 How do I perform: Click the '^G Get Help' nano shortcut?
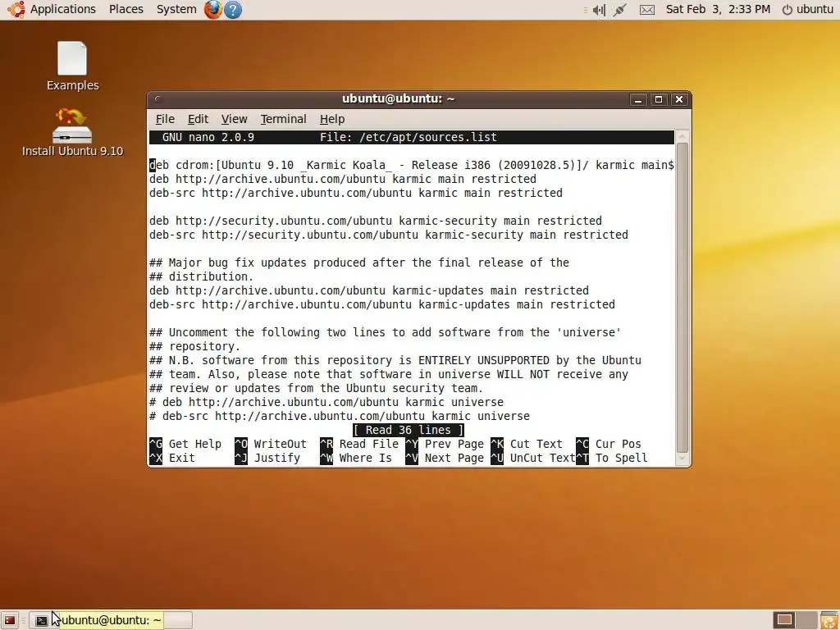(x=185, y=444)
